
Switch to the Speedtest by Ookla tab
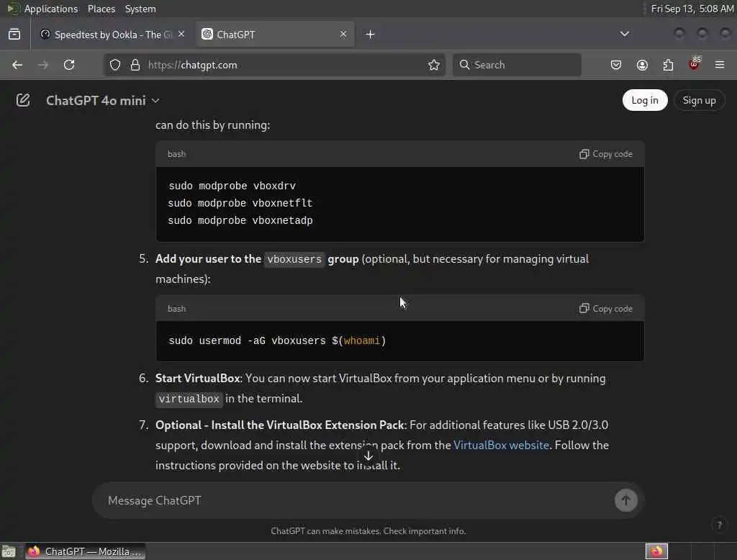[x=113, y=35]
